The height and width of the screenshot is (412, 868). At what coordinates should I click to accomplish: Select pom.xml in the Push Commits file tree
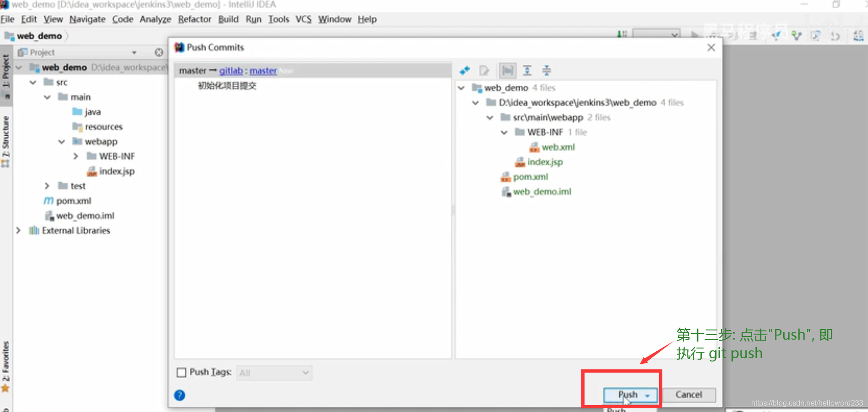tap(530, 177)
